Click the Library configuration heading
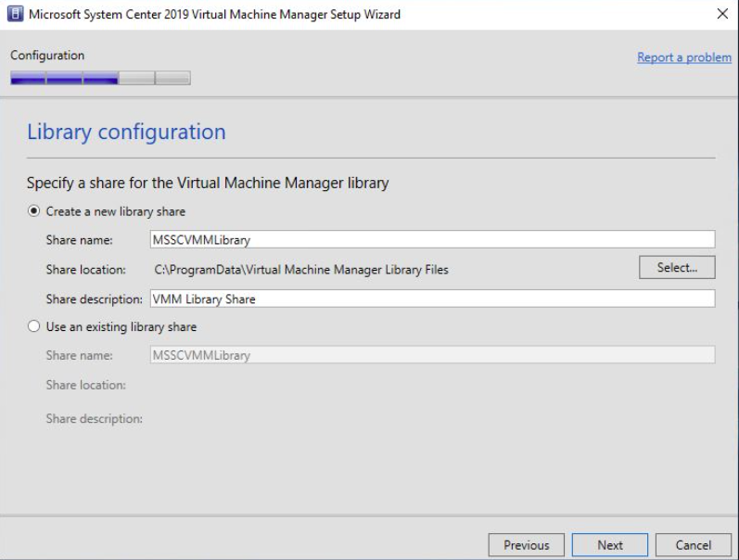Viewport: 739px width, 560px height. tap(126, 132)
